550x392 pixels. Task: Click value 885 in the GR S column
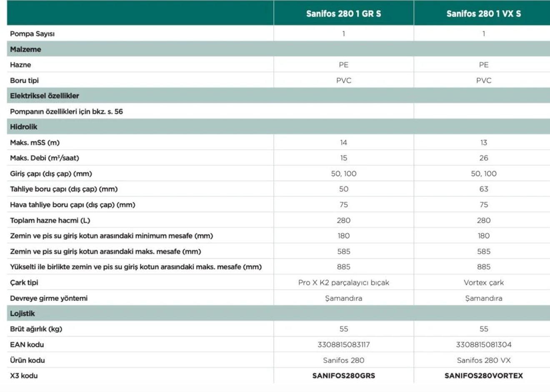(x=343, y=267)
